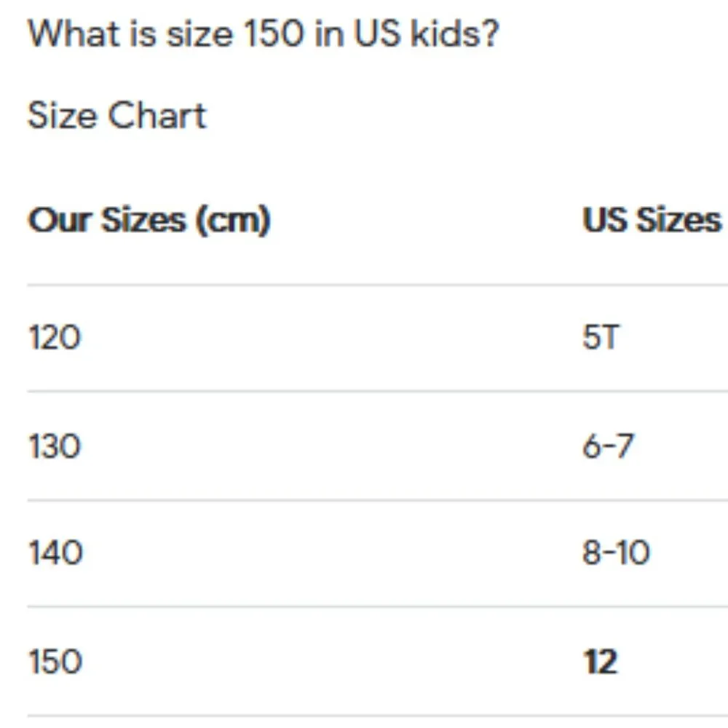Image resolution: width=728 pixels, height=728 pixels.
Task: Select the 'Size Chart' heading
Action: [x=117, y=116]
